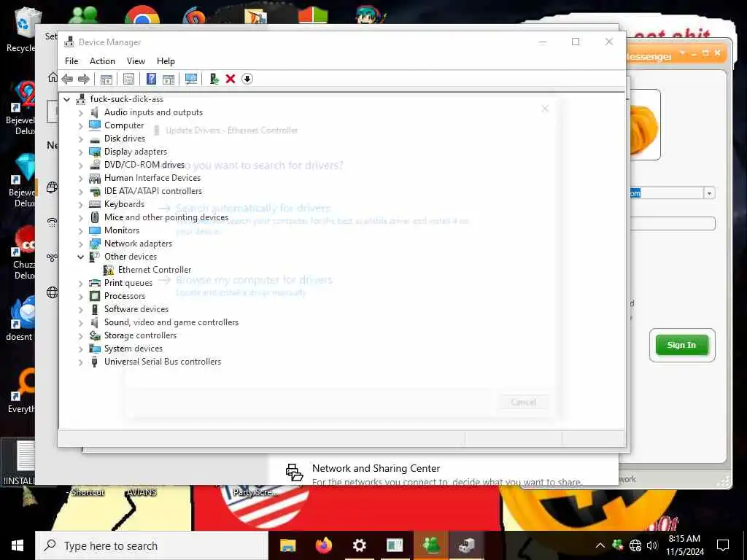The height and width of the screenshot is (560, 747).
Task: Select the Computer category icon in tree
Action: click(x=95, y=125)
